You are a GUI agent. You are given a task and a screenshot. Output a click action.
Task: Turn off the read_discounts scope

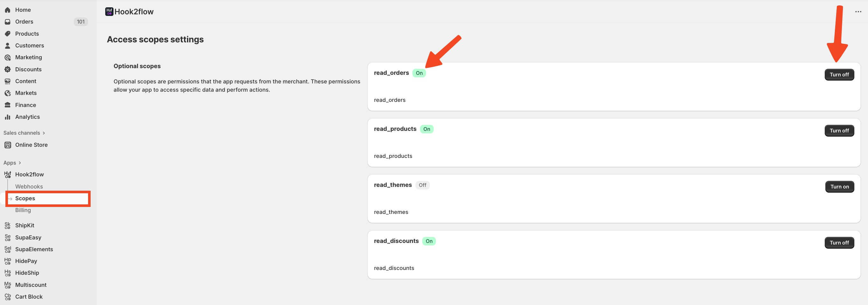pos(839,243)
